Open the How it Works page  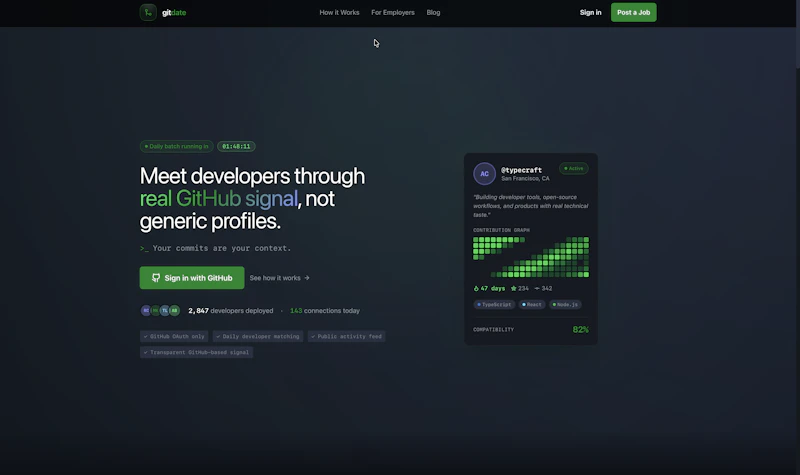pos(339,12)
